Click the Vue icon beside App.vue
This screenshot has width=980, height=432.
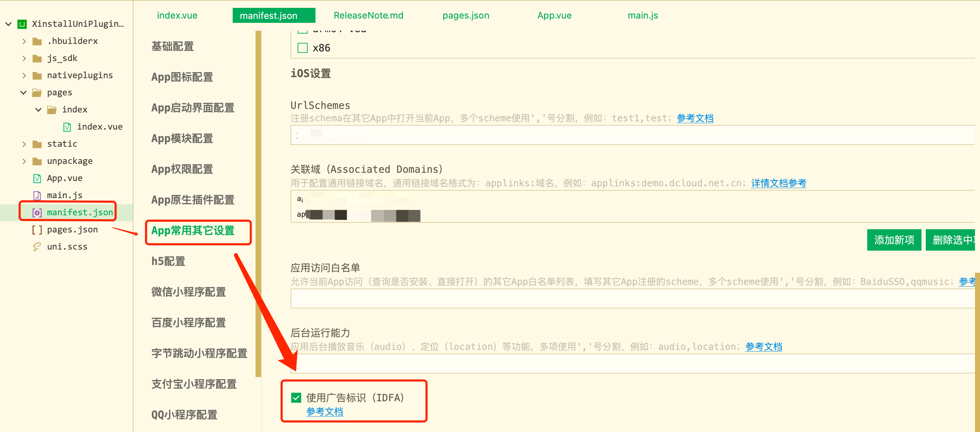click(36, 178)
